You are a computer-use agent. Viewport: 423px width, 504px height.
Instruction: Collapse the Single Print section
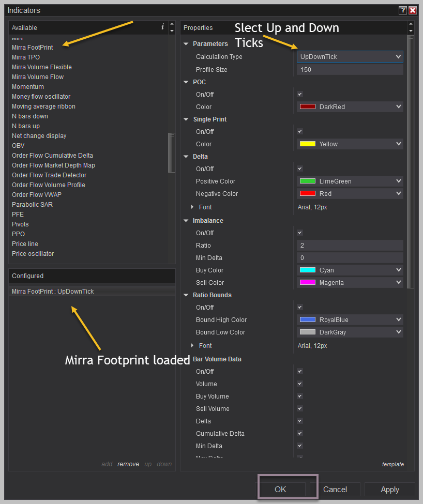pos(186,119)
